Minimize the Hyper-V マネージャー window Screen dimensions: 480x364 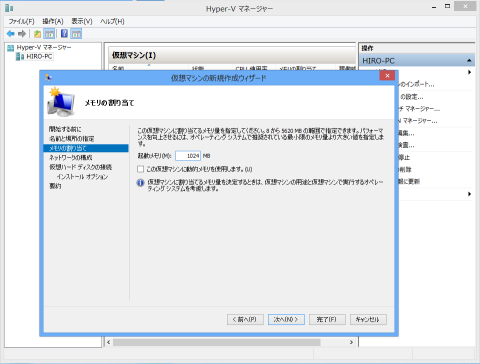point(434,7)
